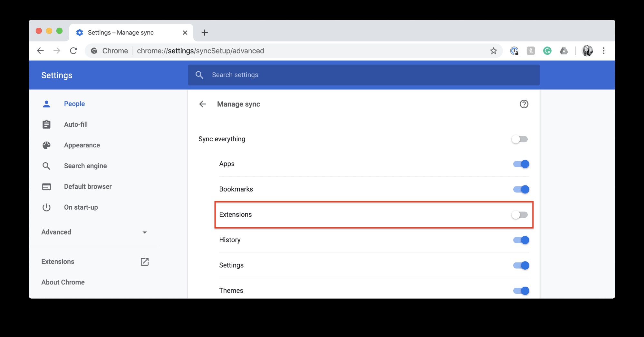Click the bookmark star in the address bar
The width and height of the screenshot is (644, 337).
tap(493, 51)
